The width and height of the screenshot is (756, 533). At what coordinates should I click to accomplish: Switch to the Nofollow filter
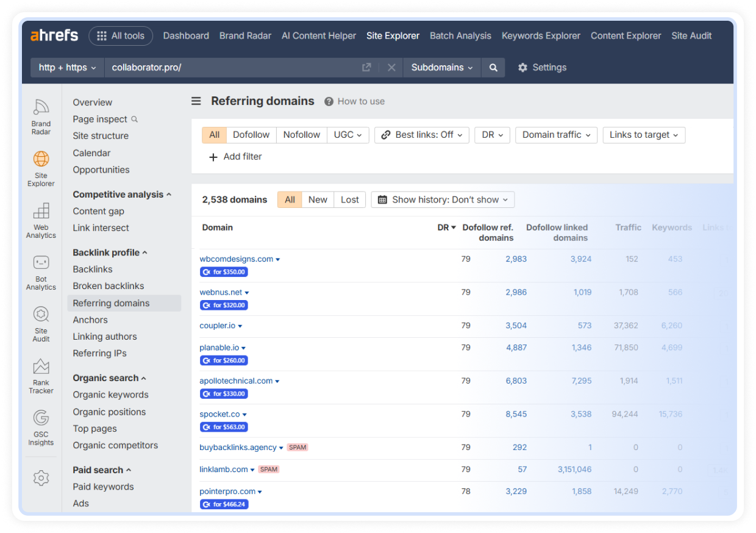click(301, 135)
